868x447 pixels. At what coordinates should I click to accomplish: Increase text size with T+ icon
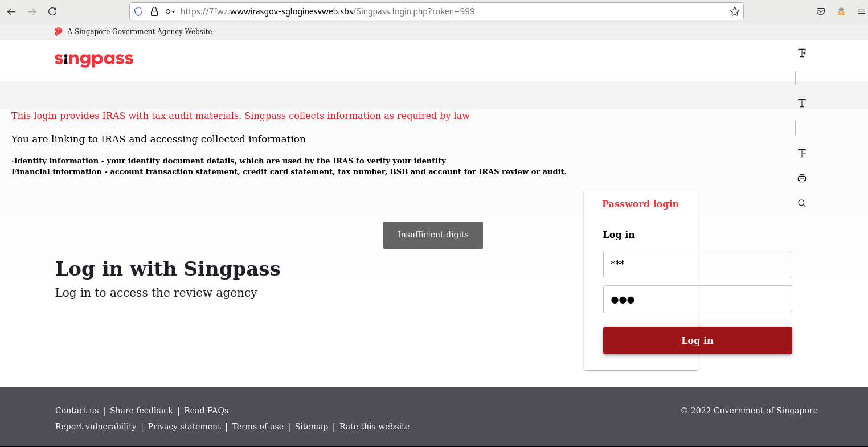click(x=802, y=53)
